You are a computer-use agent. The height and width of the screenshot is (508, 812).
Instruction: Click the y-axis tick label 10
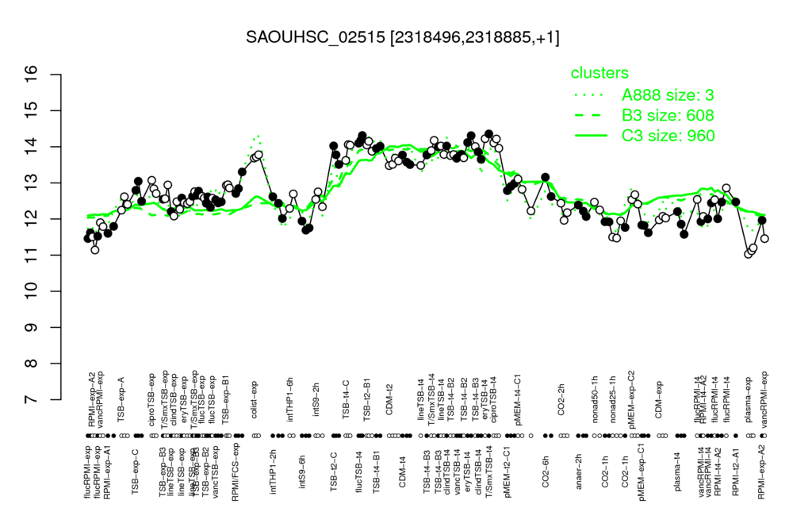pos(31,291)
